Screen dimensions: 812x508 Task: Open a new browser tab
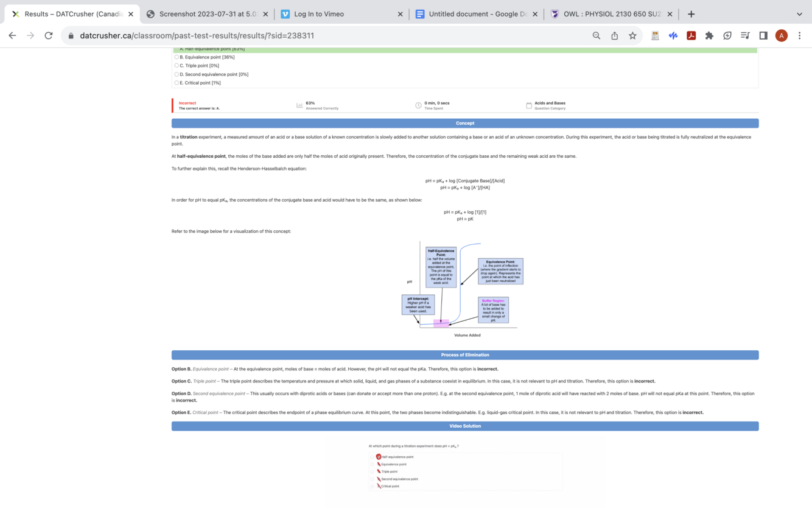tap(691, 14)
